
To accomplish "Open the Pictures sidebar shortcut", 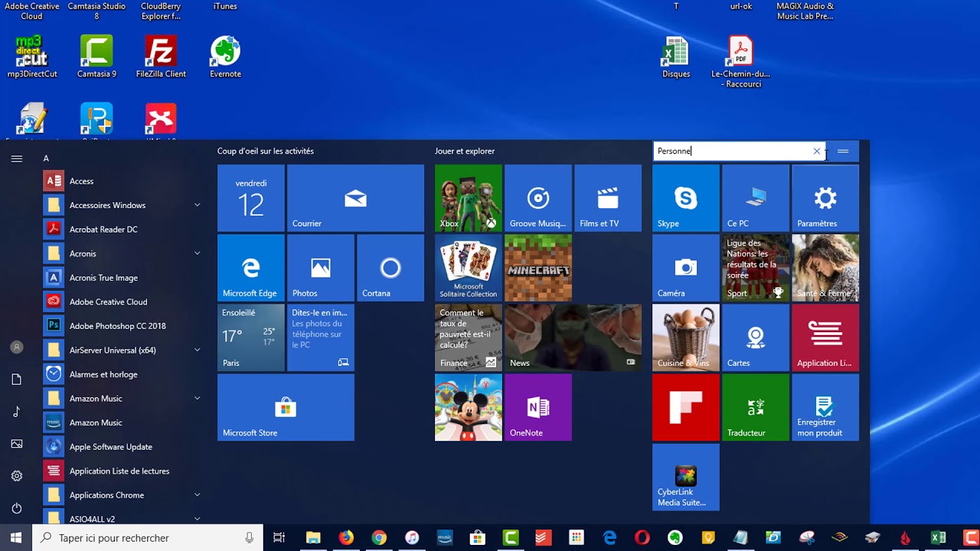I will (x=17, y=444).
